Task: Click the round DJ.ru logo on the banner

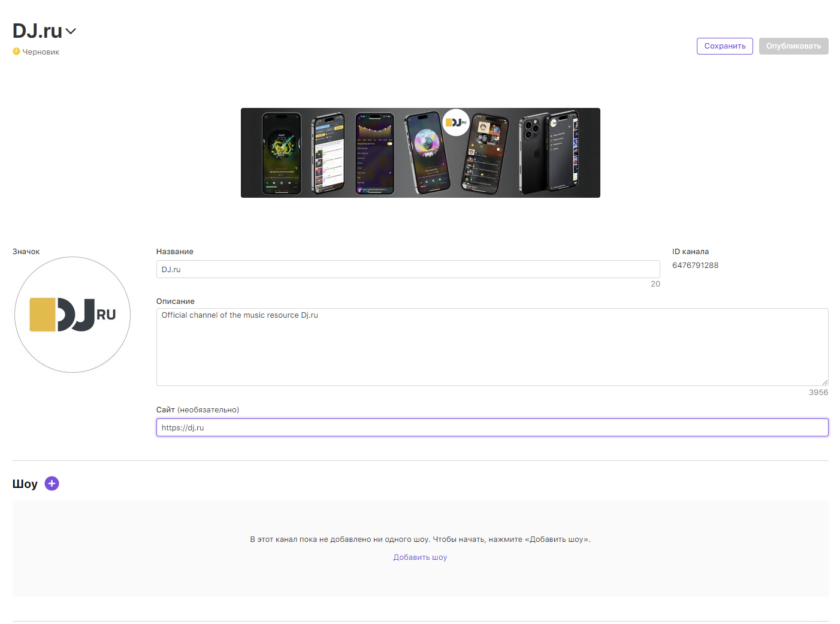Action: [x=456, y=122]
